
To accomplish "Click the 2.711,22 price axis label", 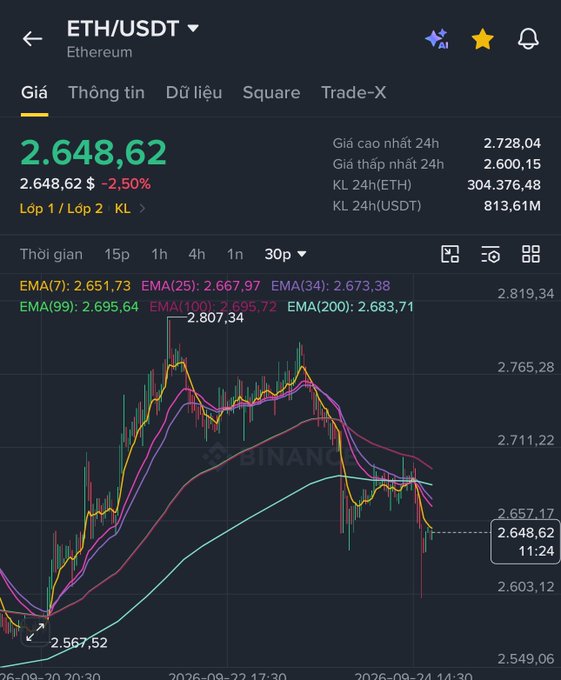I will pyautogui.click(x=525, y=441).
